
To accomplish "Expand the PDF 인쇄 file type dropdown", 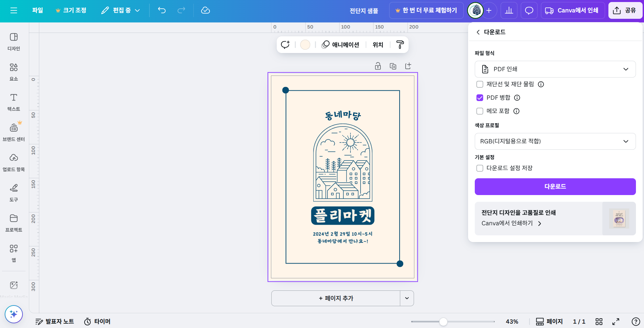I will tap(555, 69).
